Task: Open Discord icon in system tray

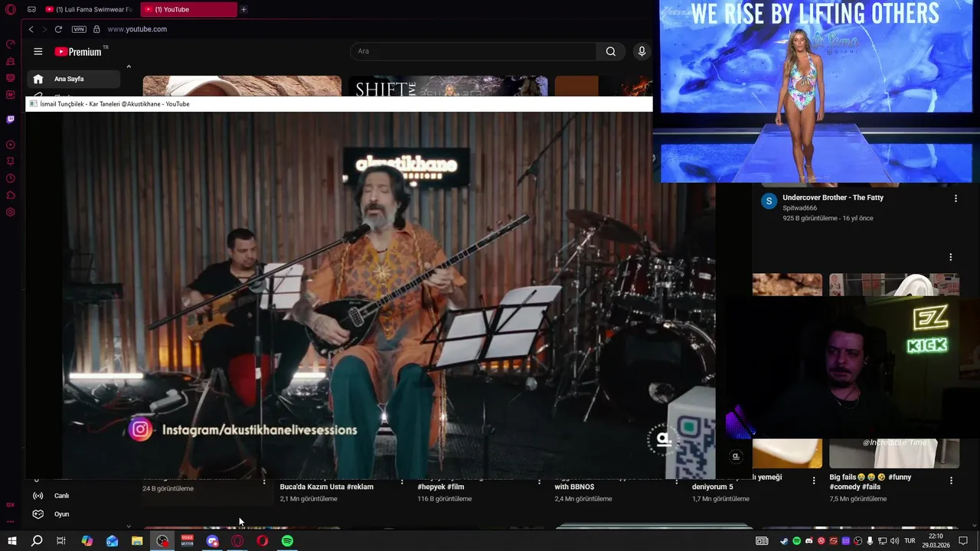Action: point(809,541)
